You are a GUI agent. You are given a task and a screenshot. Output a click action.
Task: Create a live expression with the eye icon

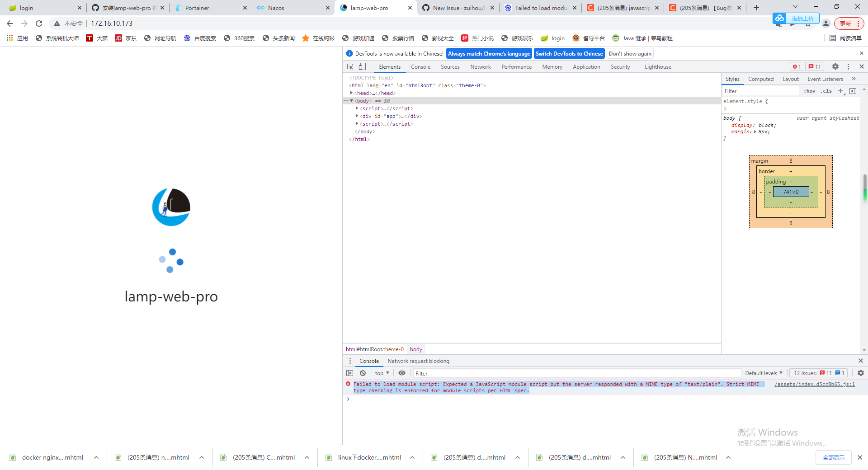402,373
